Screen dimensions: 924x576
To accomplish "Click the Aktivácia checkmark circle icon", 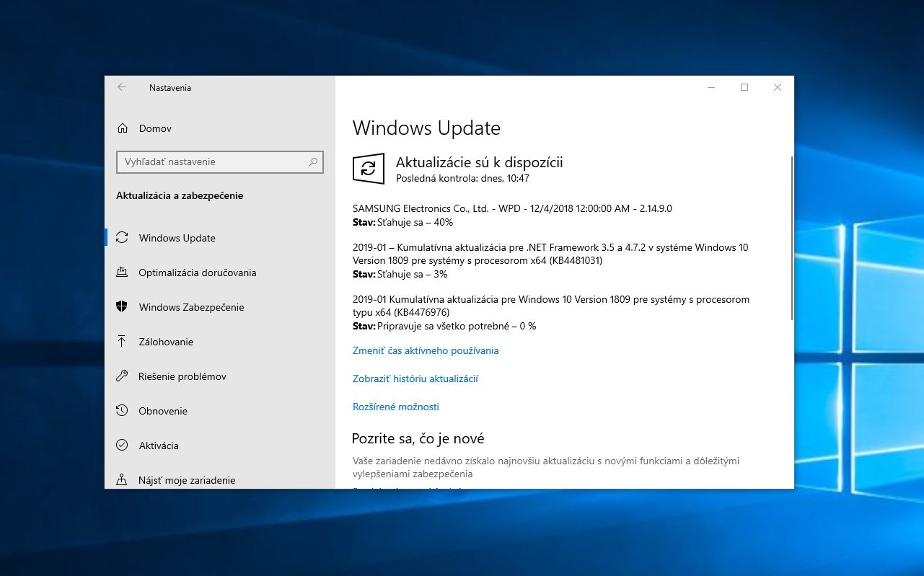I will [x=122, y=446].
